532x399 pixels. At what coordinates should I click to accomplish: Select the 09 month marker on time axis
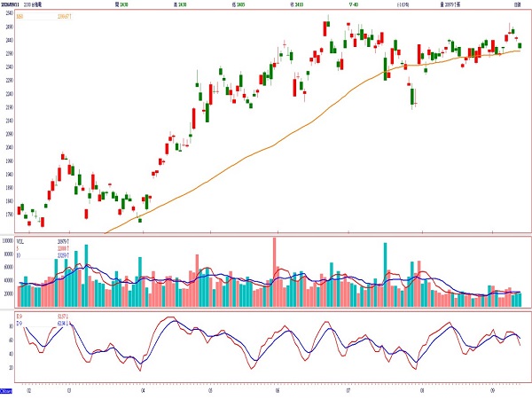(x=493, y=390)
